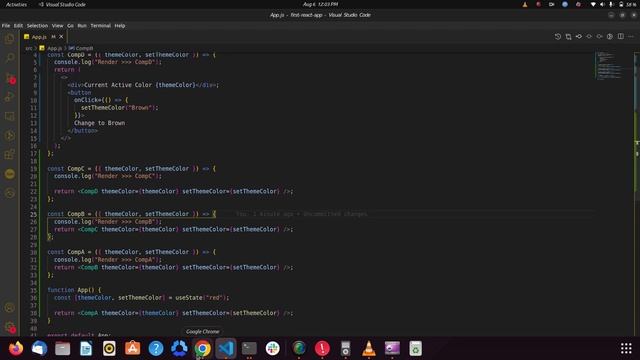Viewport: 640px width, 360px height.
Task: Click the Wi-Fi icon in system tray
Action: pyautogui.click(x=593, y=4)
